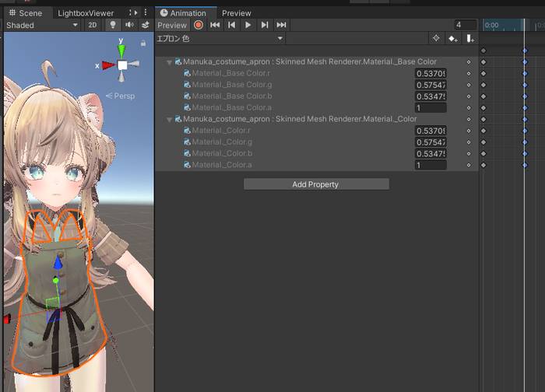Click the gizmo's green Y axis cone
The image size is (545, 392).
(121, 51)
